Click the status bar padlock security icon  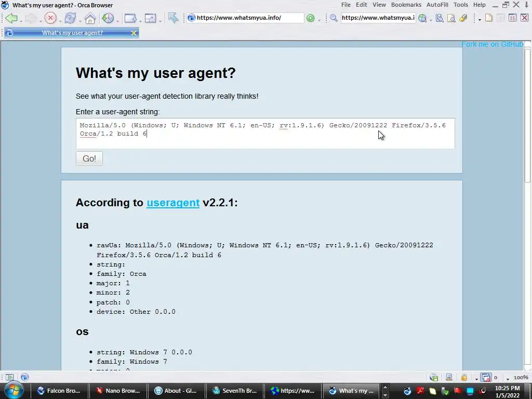click(x=464, y=377)
